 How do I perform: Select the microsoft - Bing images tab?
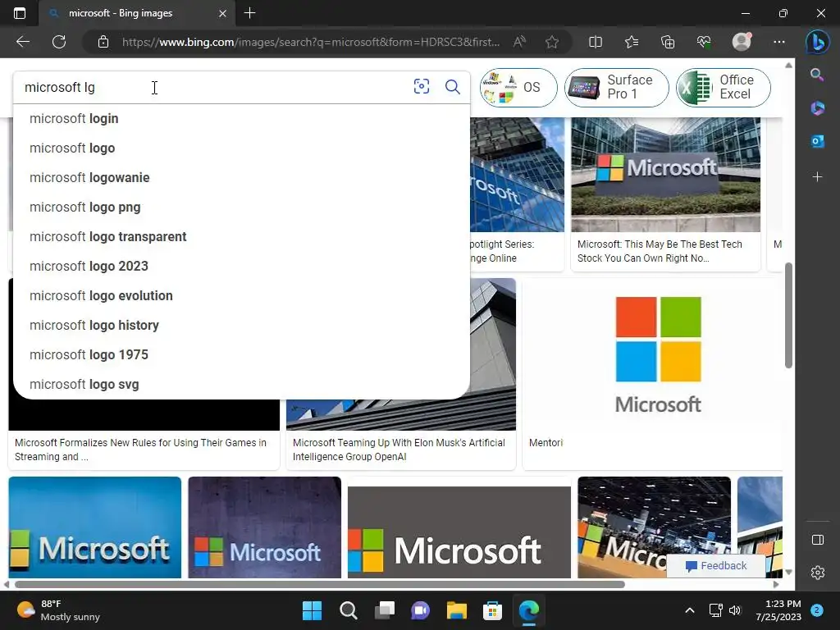coord(137,13)
